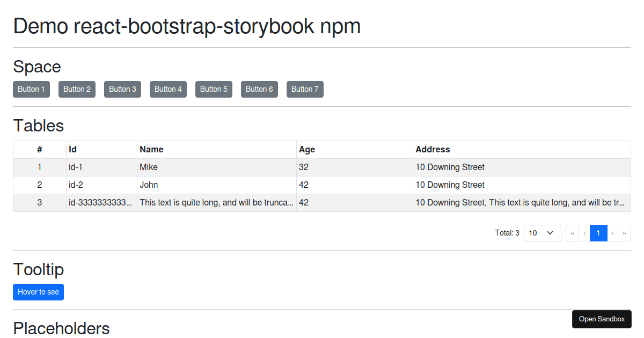The image size is (644, 338).
Task: Click Button 2
Action: point(77,89)
